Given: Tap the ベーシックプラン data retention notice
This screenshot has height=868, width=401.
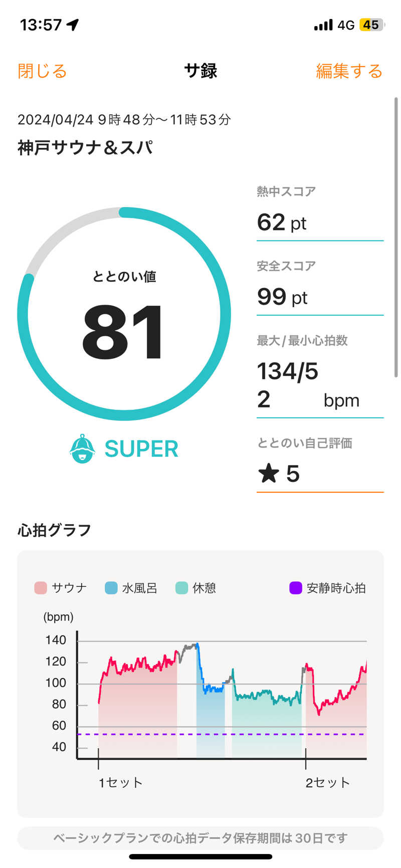Looking at the screenshot, I should 200,838.
